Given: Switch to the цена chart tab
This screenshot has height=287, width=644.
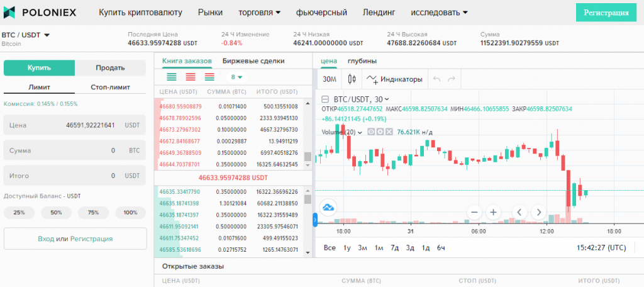Looking at the screenshot, I should 329,61.
